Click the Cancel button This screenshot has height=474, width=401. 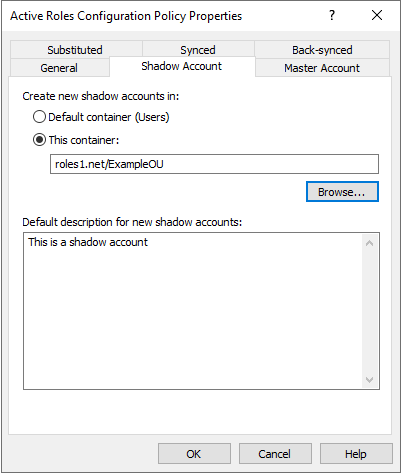(275, 453)
